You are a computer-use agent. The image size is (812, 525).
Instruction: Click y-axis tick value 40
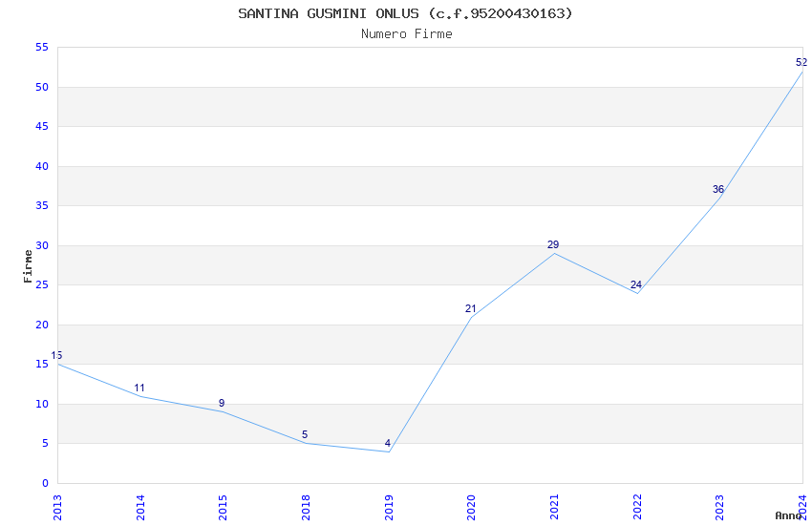(x=42, y=166)
